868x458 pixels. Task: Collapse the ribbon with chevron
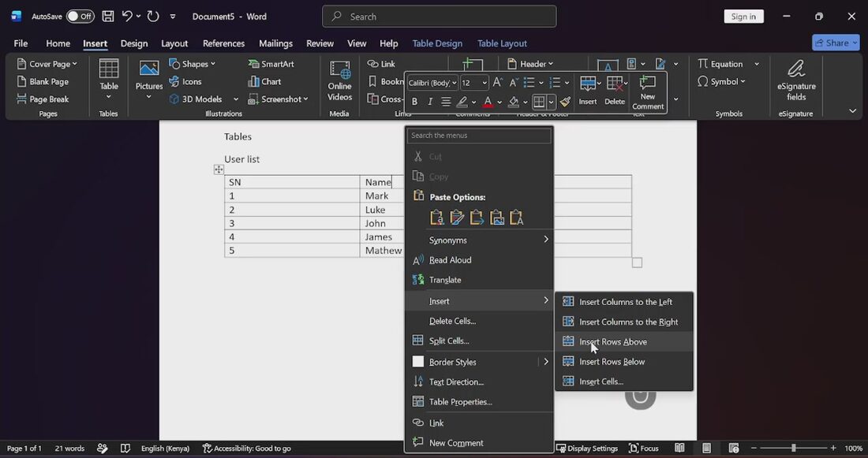coord(852,110)
